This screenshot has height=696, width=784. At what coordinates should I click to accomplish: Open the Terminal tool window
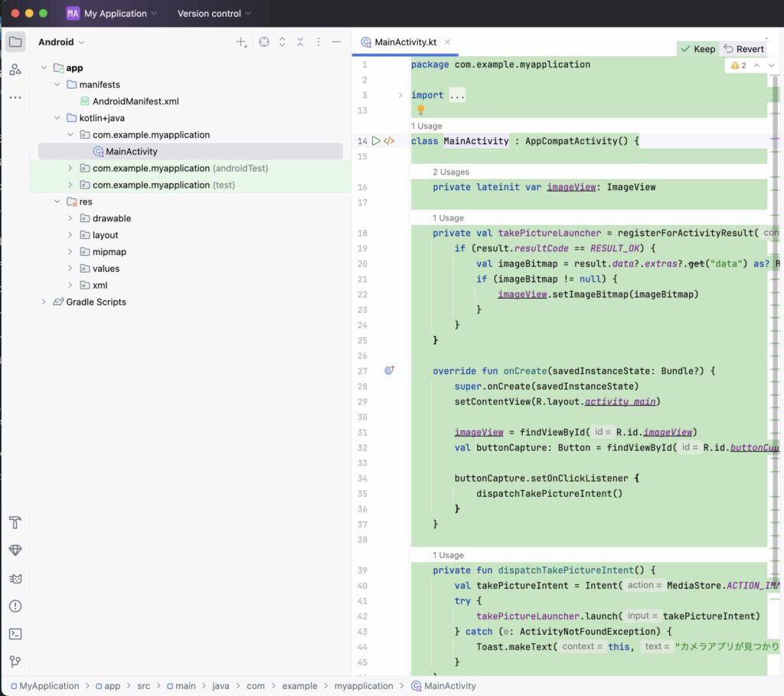(15, 634)
